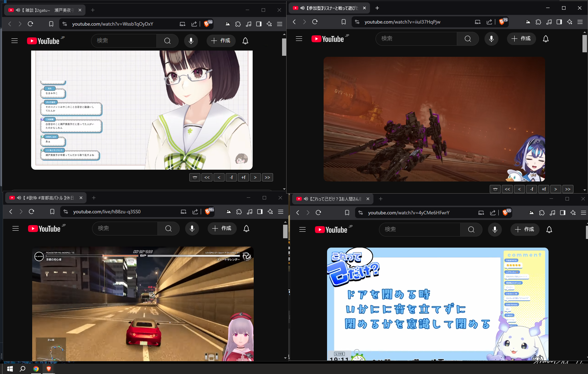Open the Brave hamburger menu in the 参加型 window
Screen dimensions: 588x374
tap(580, 22)
